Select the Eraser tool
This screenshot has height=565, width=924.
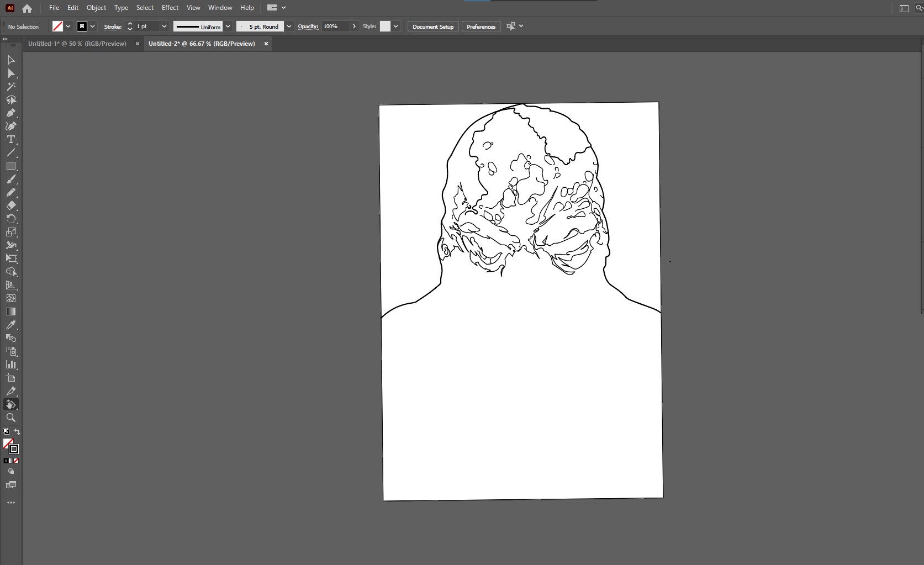point(11,205)
